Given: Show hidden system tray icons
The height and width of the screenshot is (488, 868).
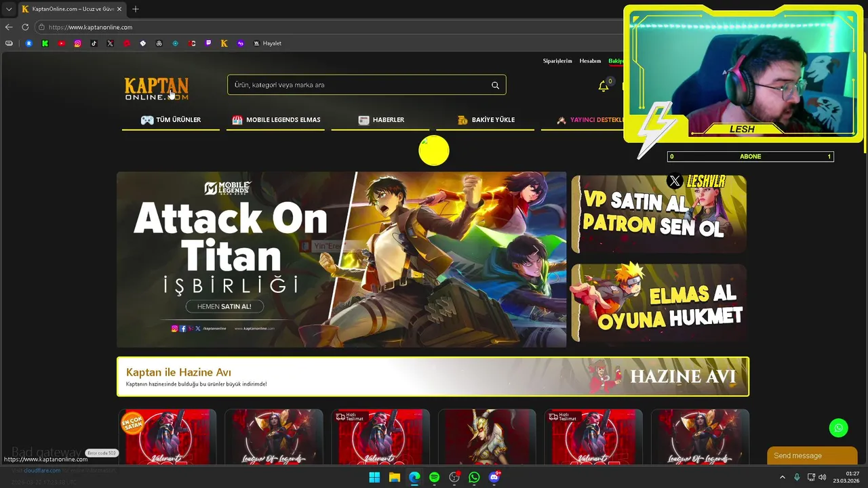Looking at the screenshot, I should tap(782, 477).
